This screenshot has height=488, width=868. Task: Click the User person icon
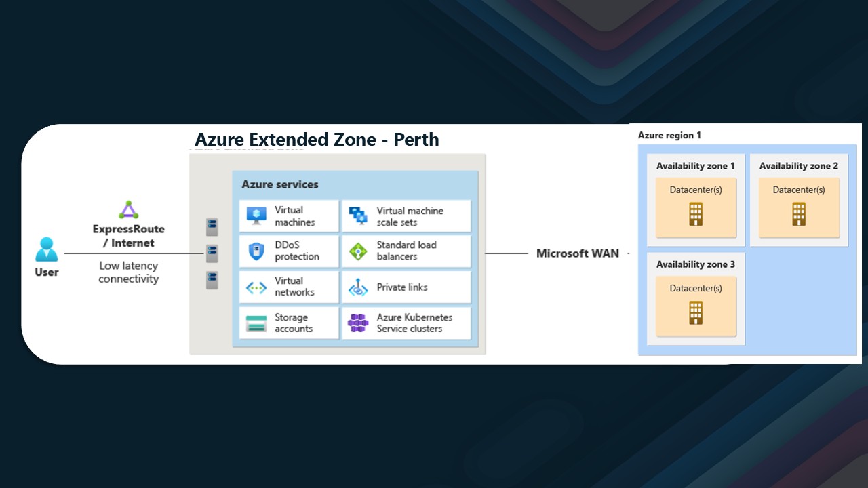[x=47, y=249]
